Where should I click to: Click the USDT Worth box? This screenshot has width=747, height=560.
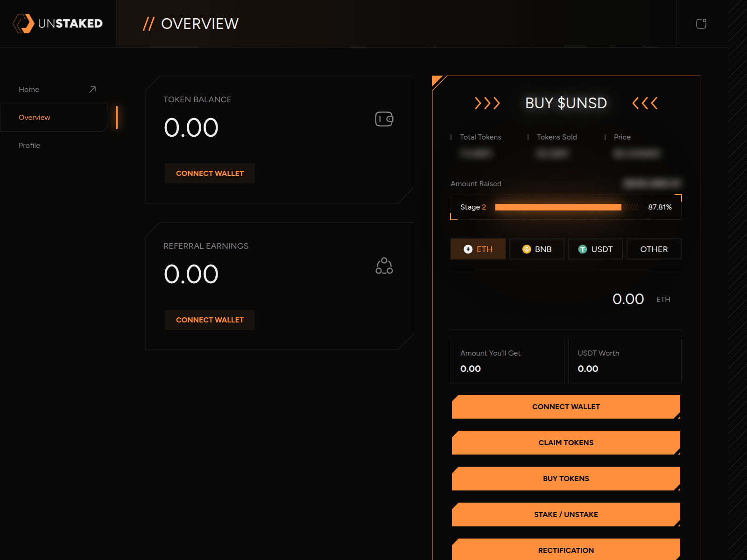point(625,361)
